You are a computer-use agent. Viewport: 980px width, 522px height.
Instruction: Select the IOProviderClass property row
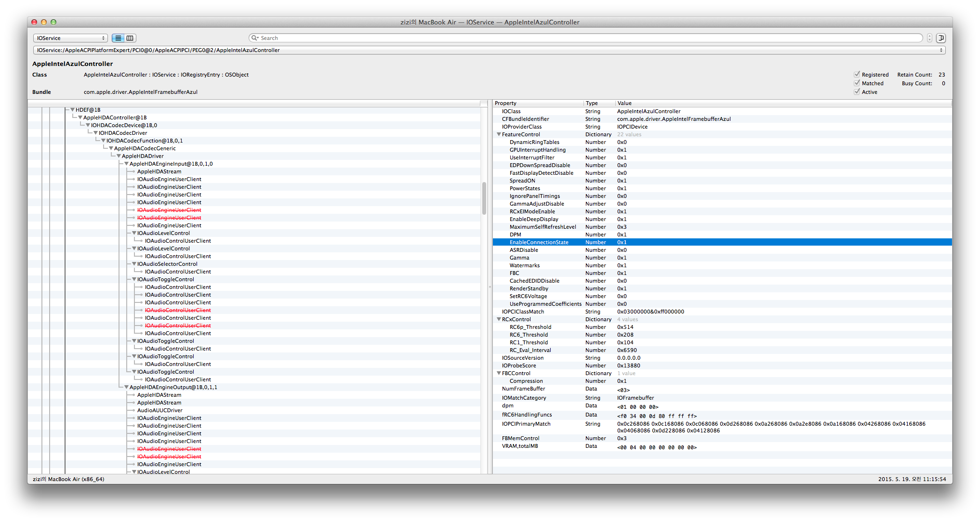(x=722, y=127)
